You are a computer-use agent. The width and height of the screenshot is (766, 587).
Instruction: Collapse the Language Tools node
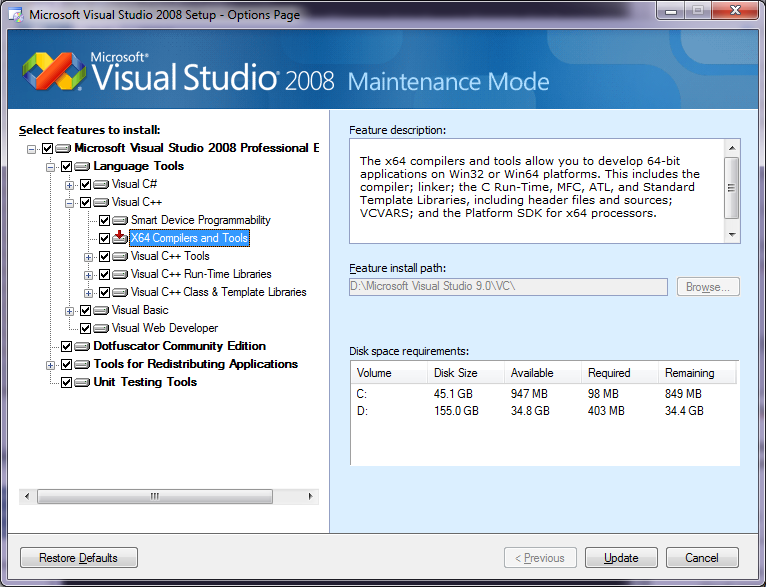[x=50, y=167]
